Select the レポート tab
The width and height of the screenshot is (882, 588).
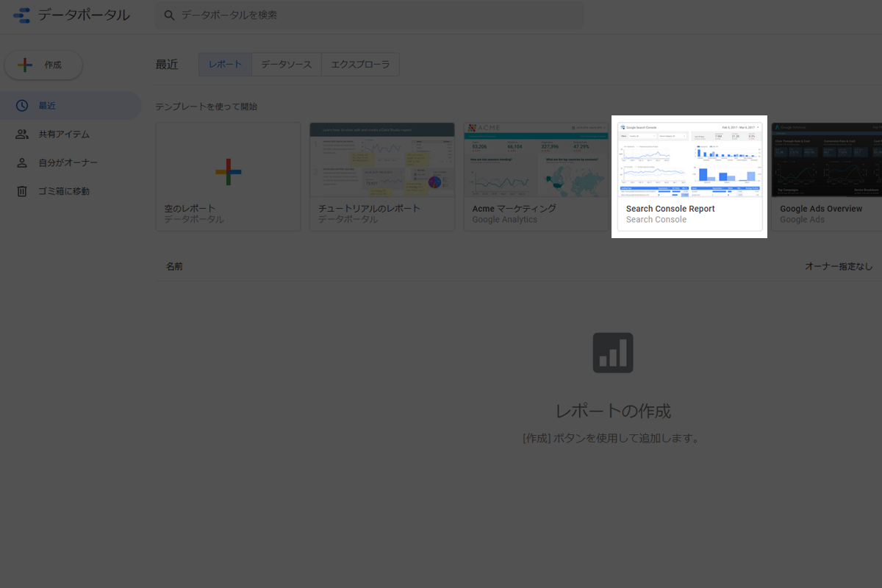[x=225, y=65]
